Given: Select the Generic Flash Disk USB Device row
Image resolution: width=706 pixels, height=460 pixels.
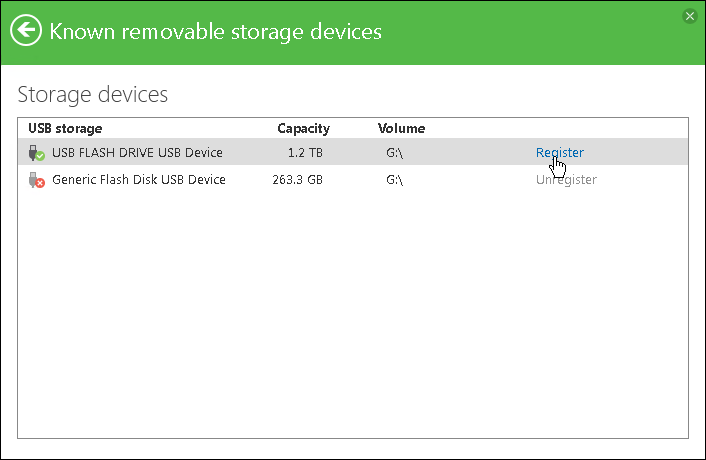Looking at the screenshot, I should tap(139, 180).
